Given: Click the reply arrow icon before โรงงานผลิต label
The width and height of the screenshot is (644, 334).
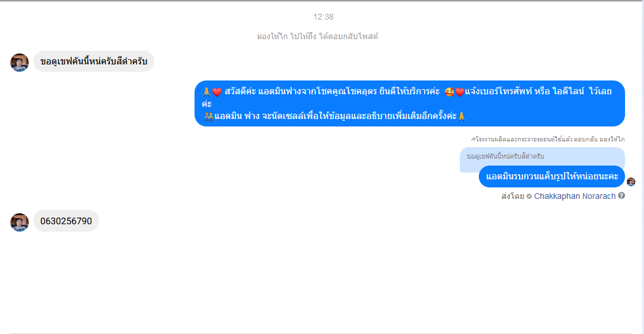Looking at the screenshot, I should (473, 139).
